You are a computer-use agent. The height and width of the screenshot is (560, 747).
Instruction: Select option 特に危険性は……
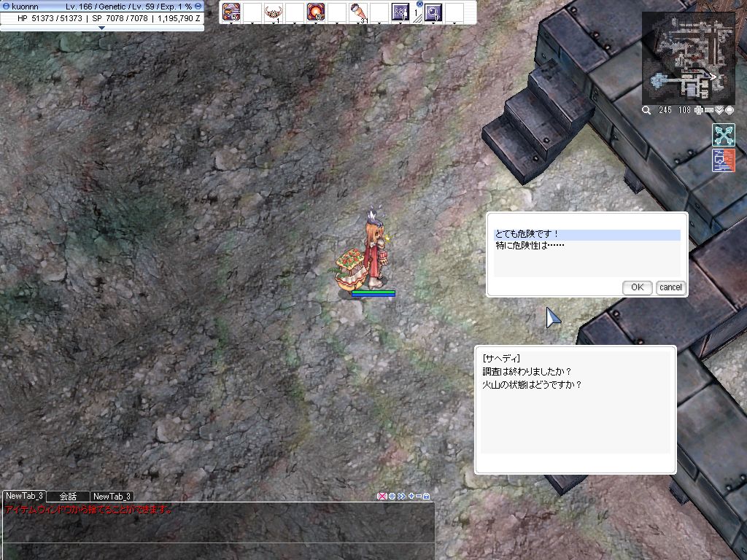tap(587, 246)
